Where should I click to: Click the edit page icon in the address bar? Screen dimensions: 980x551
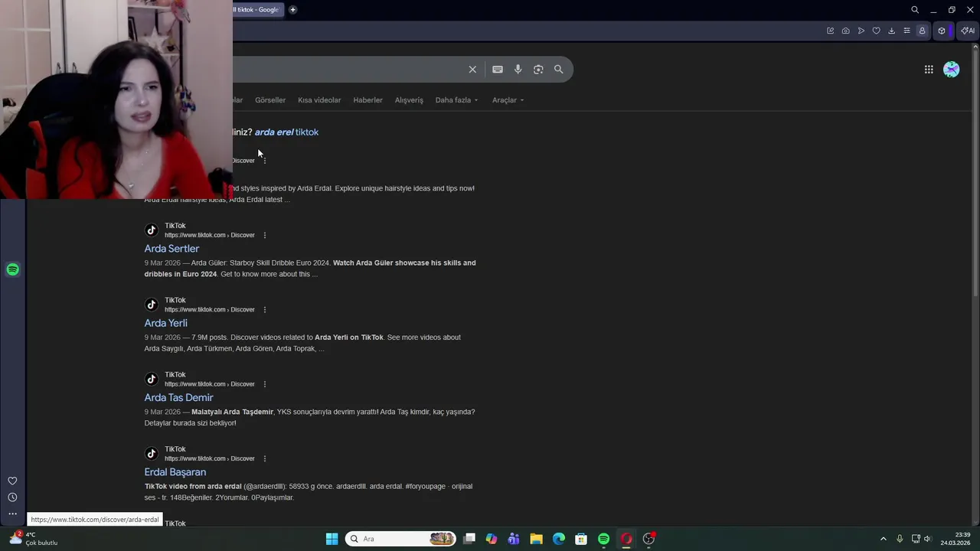[x=830, y=31]
